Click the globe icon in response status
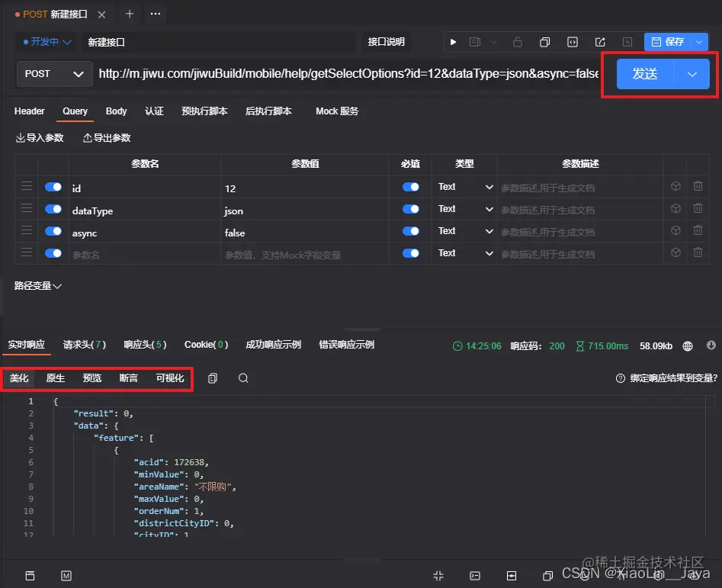 pos(688,346)
